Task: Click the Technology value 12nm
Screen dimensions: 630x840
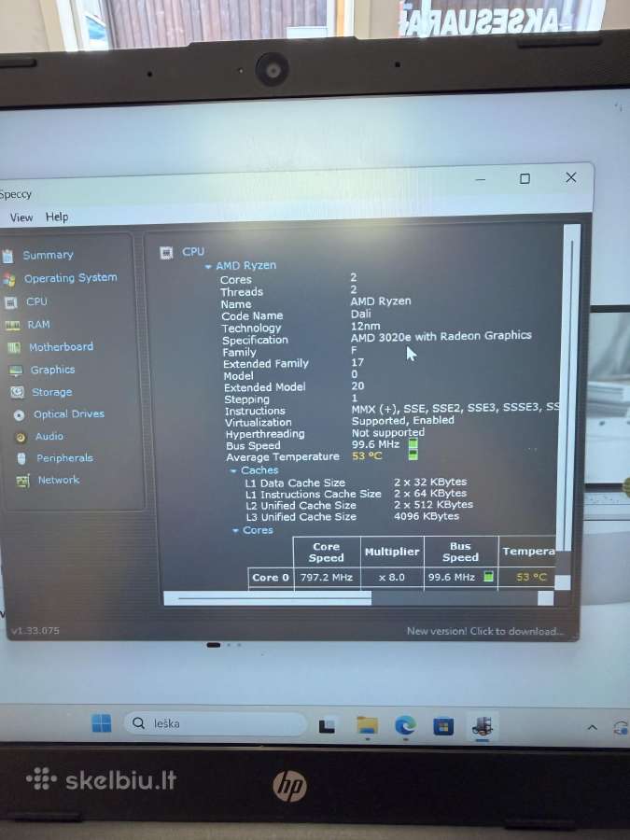Action: [365, 326]
